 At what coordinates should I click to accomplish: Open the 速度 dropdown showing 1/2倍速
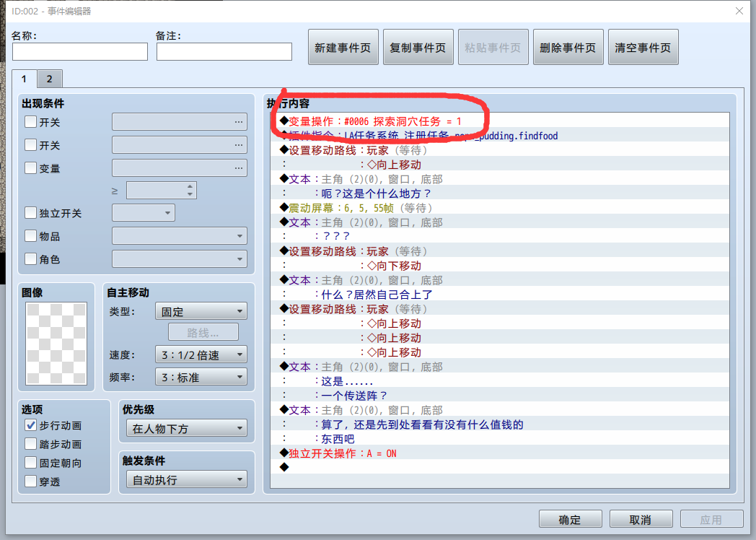201,354
